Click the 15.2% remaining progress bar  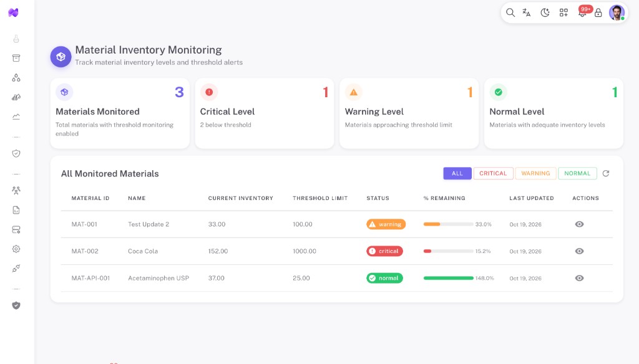[x=448, y=251]
